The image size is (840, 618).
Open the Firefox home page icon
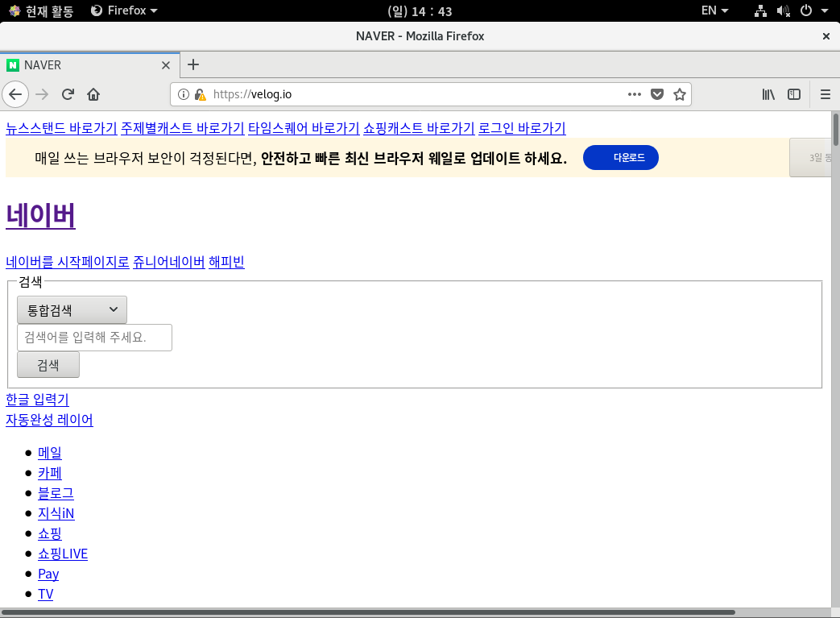[93, 94]
